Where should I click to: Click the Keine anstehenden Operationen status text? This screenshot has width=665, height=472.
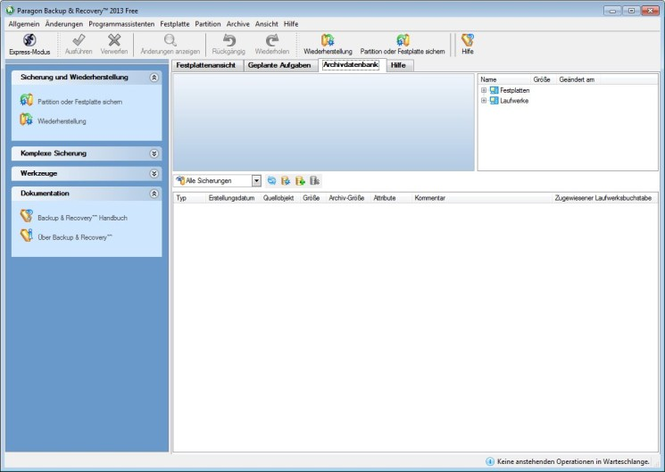(x=573, y=461)
